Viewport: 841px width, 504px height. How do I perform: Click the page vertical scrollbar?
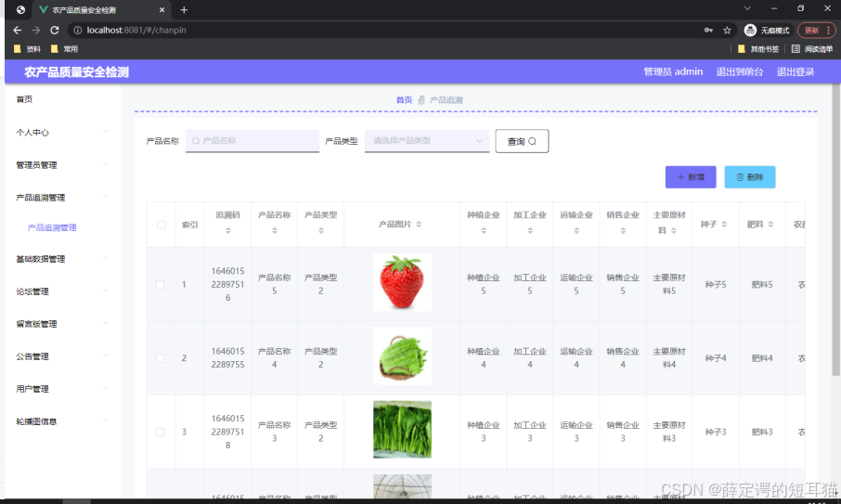(835, 230)
